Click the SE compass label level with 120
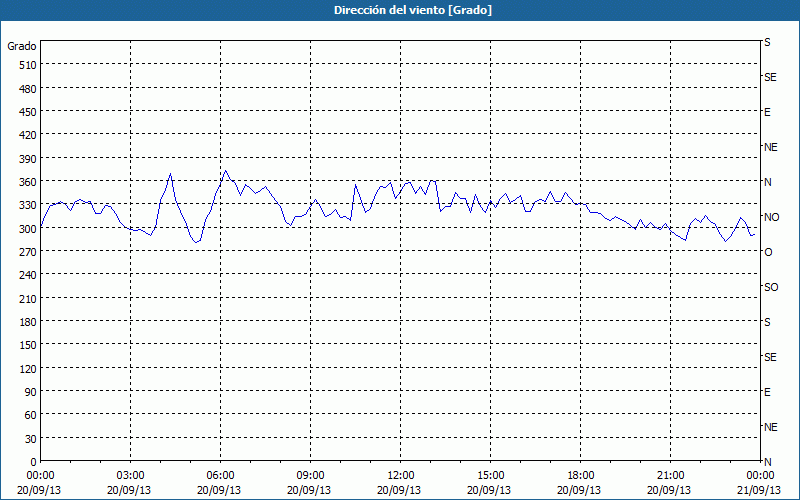Image resolution: width=800 pixels, height=500 pixels. point(770,357)
